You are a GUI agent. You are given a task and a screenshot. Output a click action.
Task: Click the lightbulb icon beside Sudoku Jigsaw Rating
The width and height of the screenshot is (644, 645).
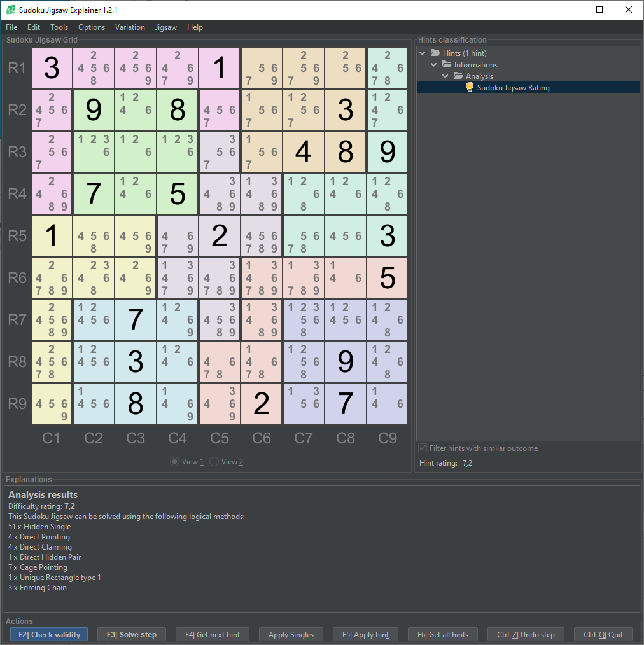click(x=470, y=87)
